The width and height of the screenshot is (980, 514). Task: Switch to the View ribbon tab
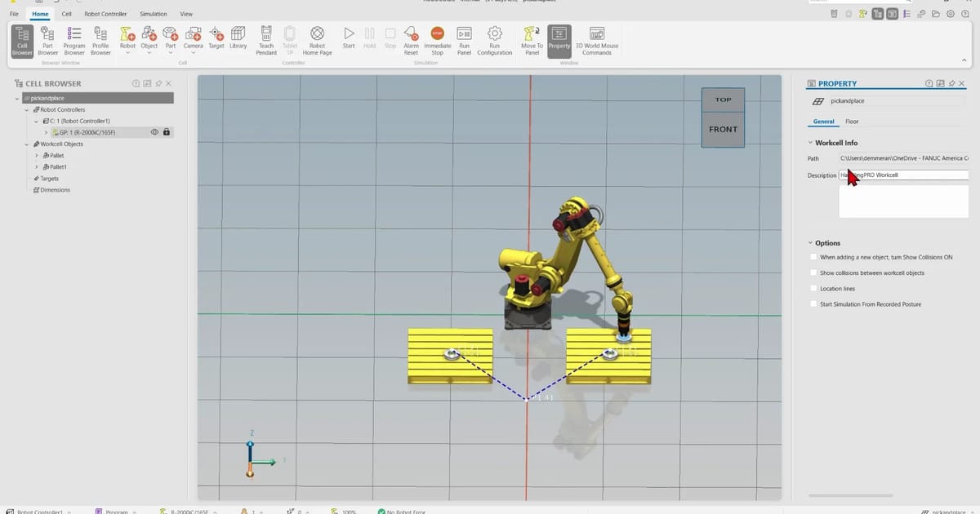(x=186, y=14)
